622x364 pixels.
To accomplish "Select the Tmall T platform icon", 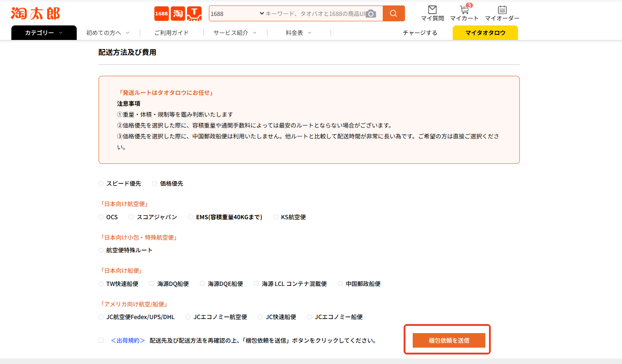I will click(x=194, y=14).
